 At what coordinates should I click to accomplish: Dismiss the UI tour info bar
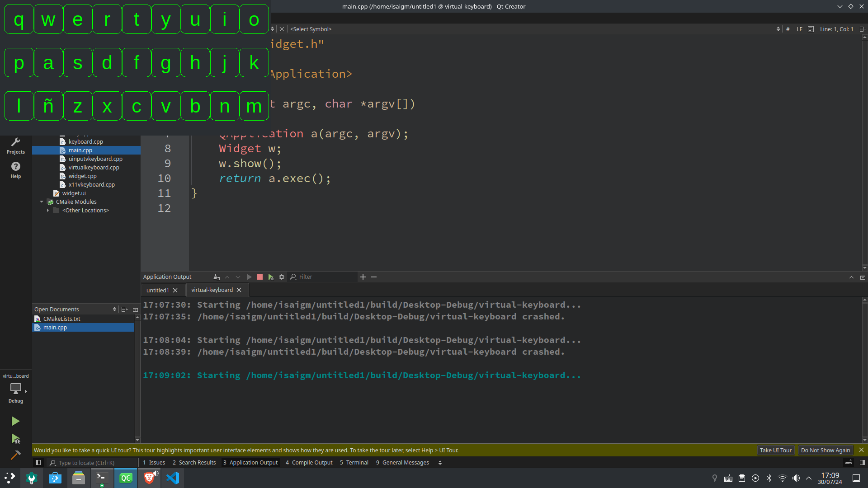pos(861,450)
